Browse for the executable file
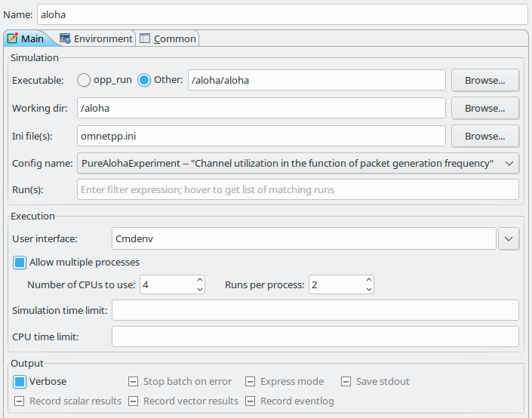 tap(485, 81)
